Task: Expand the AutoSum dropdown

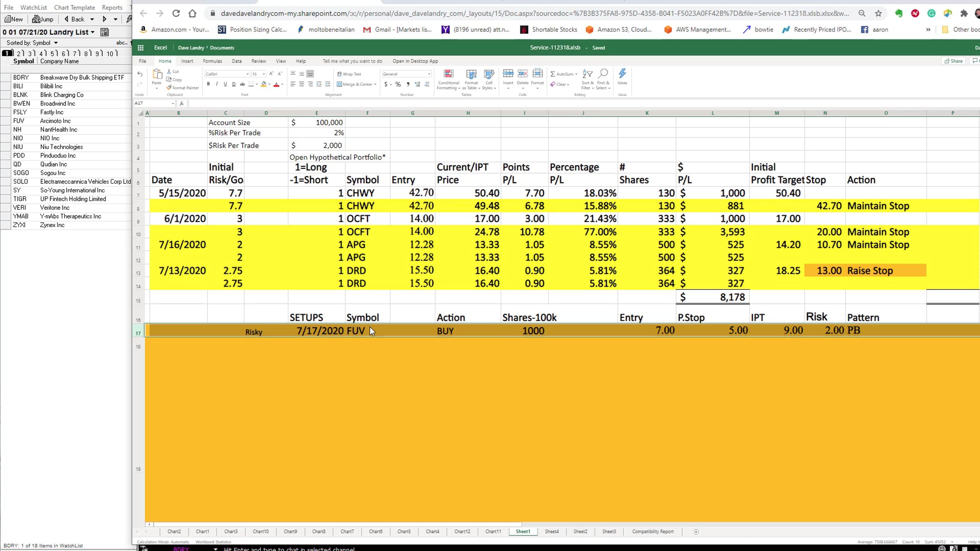Action: (x=576, y=74)
